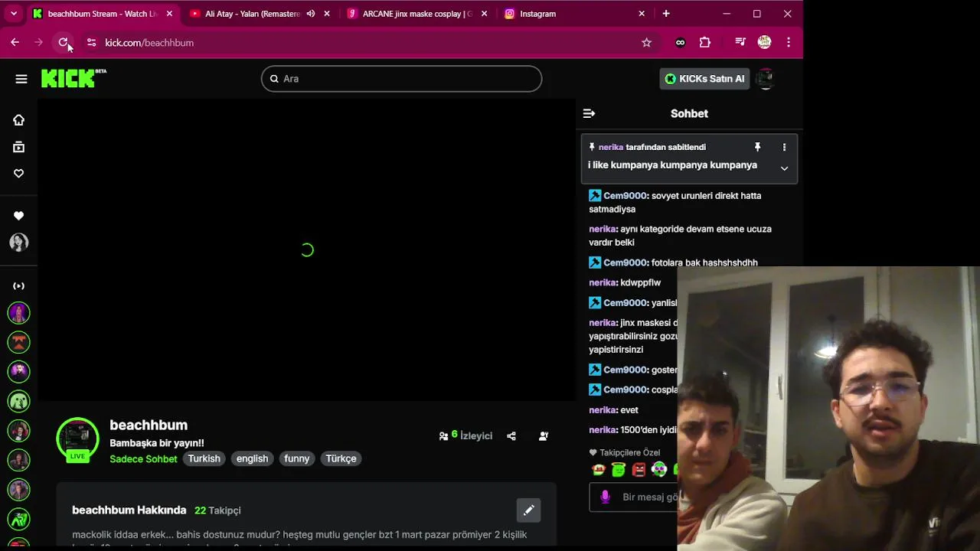980x551 pixels.
Task: Insert the colorful skull follower emote
Action: tap(659, 470)
